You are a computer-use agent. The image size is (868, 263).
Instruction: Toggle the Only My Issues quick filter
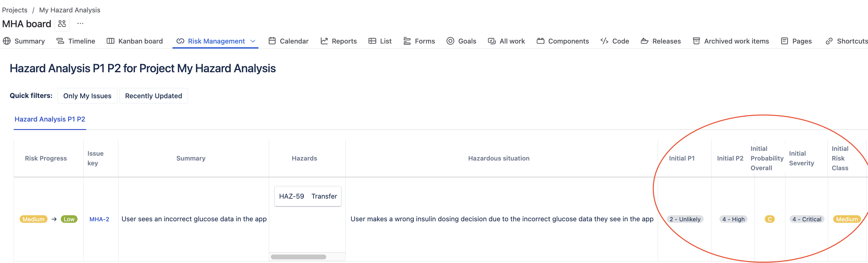click(87, 96)
